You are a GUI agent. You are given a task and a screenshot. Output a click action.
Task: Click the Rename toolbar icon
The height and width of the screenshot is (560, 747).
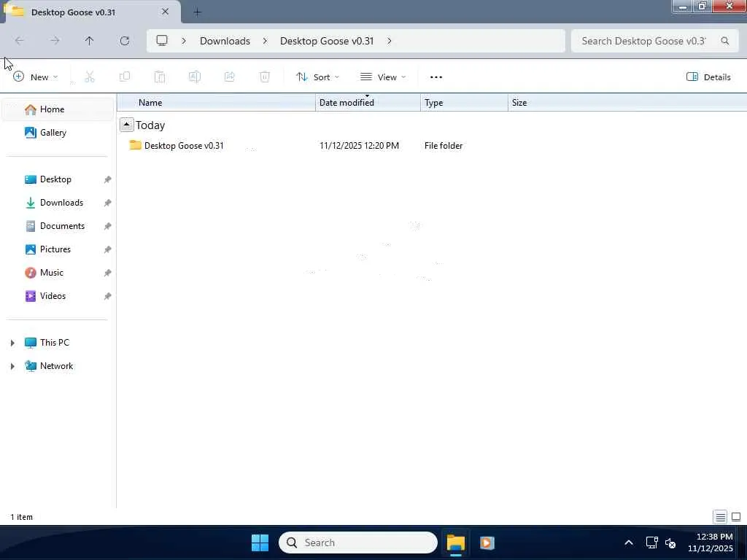(194, 77)
